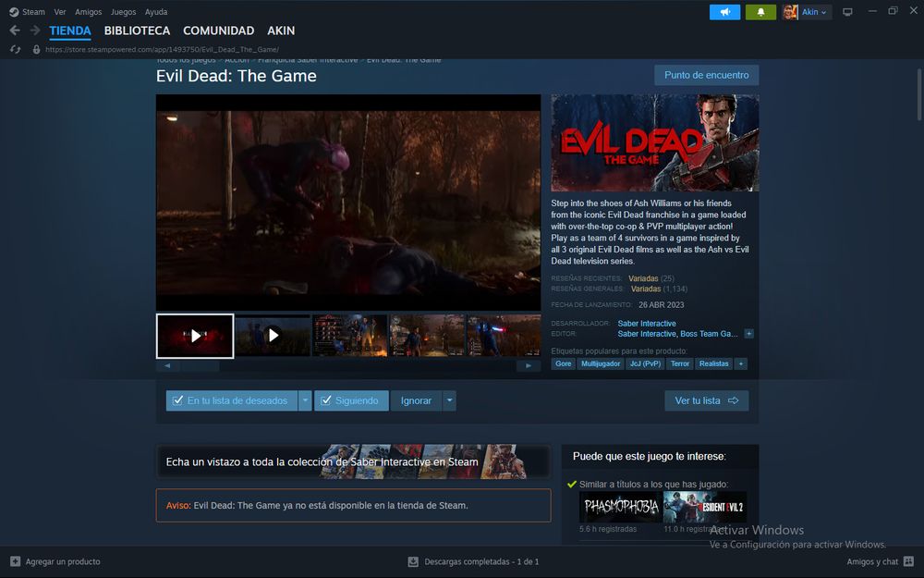
Task: Go forward with the right arrow
Action: click(35, 31)
